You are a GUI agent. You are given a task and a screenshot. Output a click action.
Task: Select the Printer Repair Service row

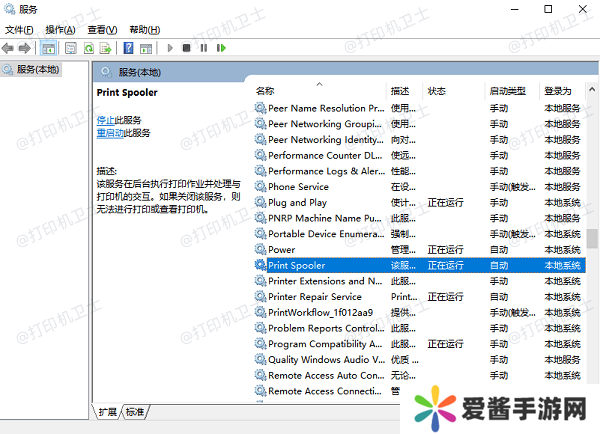click(x=315, y=296)
